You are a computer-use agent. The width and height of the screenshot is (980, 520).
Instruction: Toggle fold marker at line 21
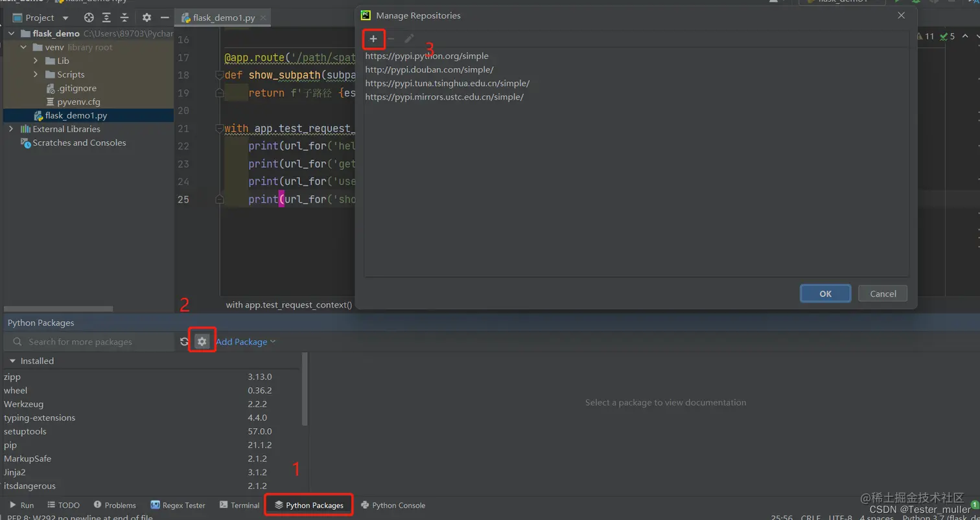220,129
